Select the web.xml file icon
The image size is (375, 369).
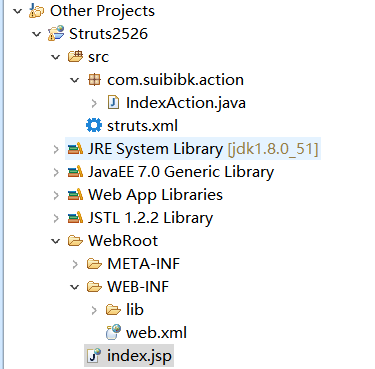[113, 332]
